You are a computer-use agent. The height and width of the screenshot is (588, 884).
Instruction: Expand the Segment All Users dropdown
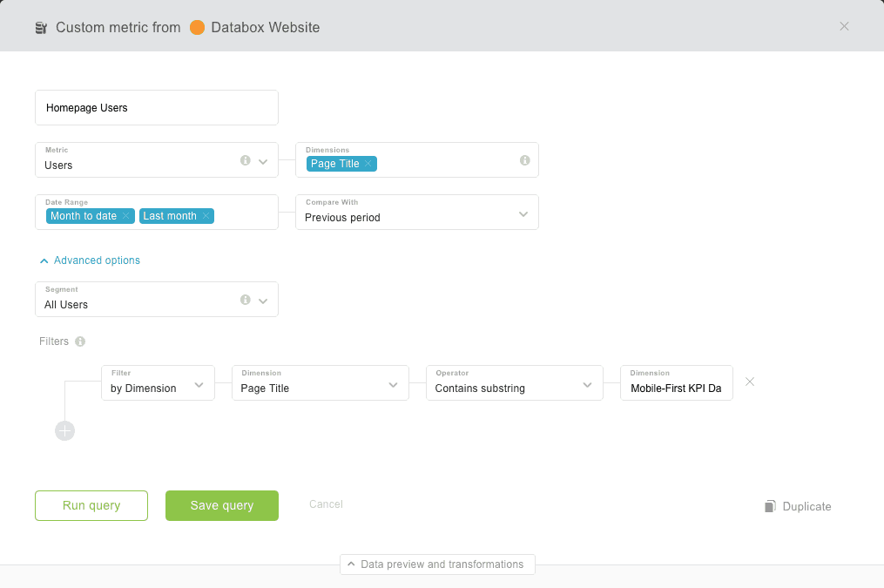263,301
